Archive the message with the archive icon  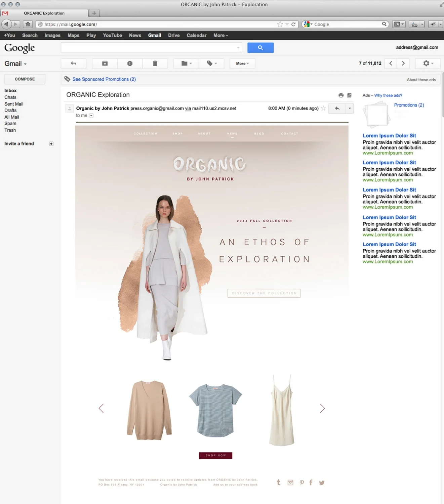point(105,64)
